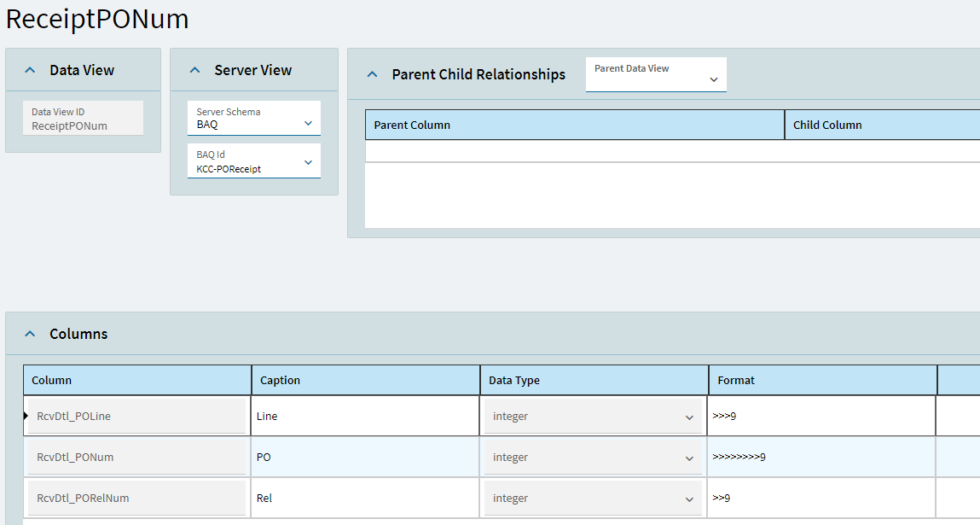Open Data Type dropdown for RcvDtl_PONum row
Image resolution: width=980 pixels, height=525 pixels.
tap(689, 458)
